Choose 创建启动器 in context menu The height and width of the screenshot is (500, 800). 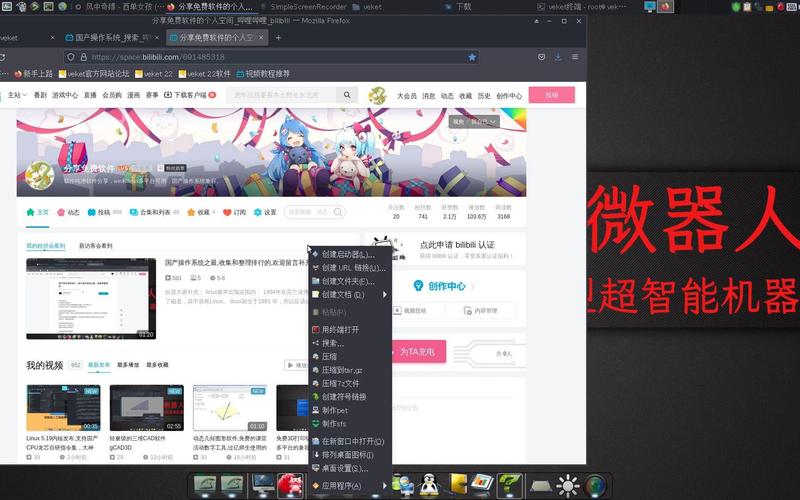(350, 254)
